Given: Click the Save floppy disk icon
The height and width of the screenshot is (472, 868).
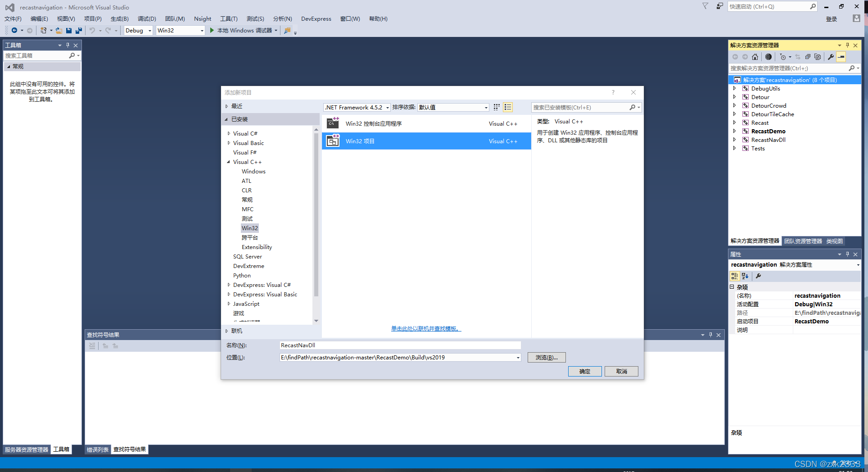Looking at the screenshot, I should 69,30.
